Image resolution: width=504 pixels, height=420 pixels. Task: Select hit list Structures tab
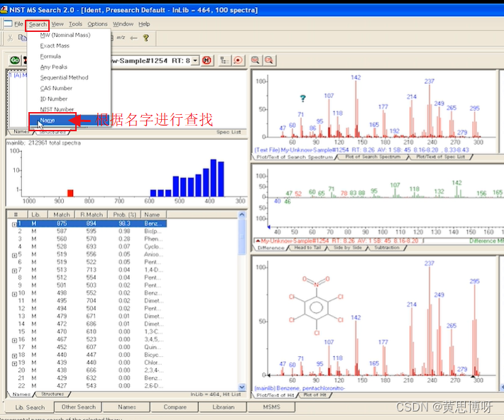click(53, 394)
